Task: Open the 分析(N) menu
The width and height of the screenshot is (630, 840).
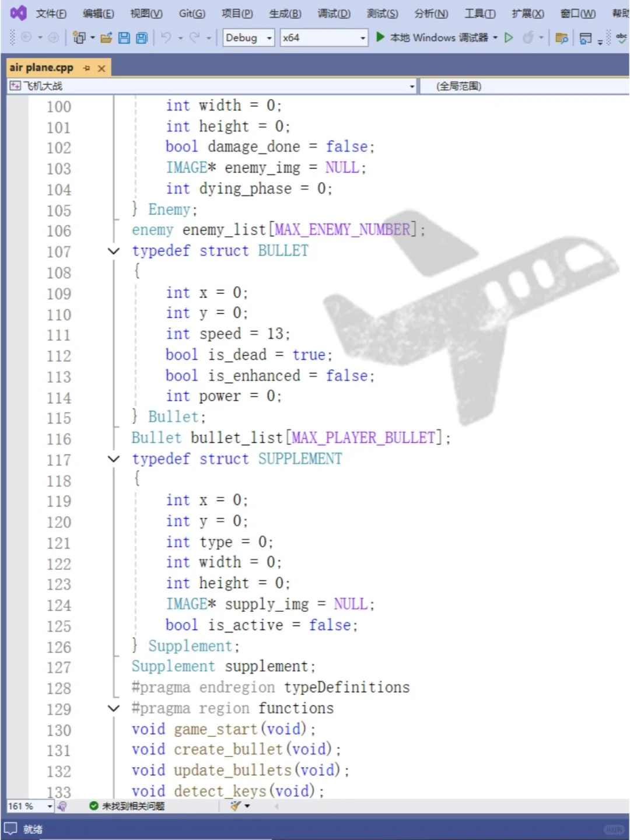Action: (431, 13)
